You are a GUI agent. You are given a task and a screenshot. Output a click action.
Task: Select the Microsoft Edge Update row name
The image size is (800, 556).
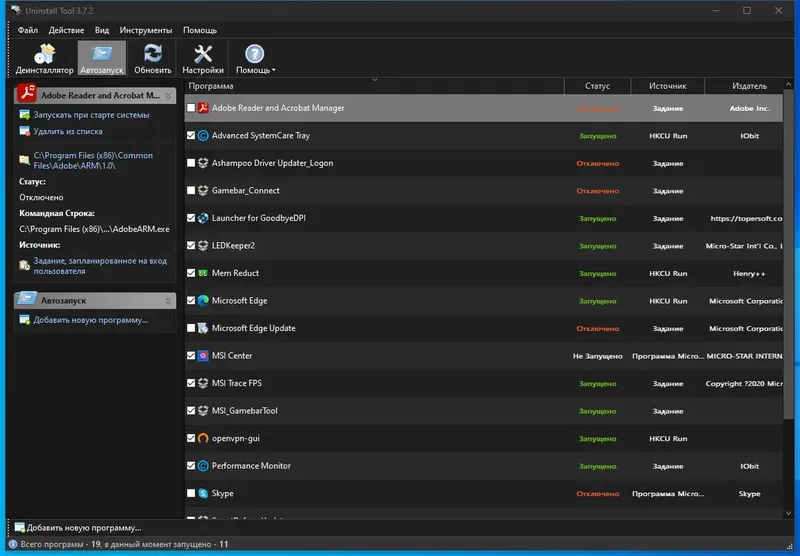point(254,328)
